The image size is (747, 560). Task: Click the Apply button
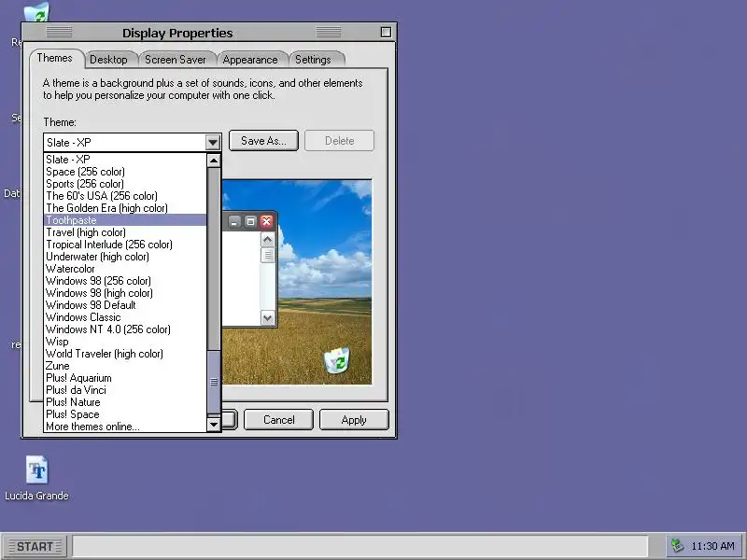tap(354, 420)
